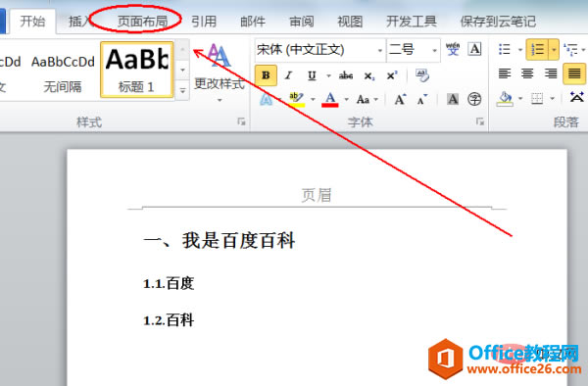Open 保存到云笔记 tab
The width and height of the screenshot is (588, 386).
pyautogui.click(x=498, y=22)
